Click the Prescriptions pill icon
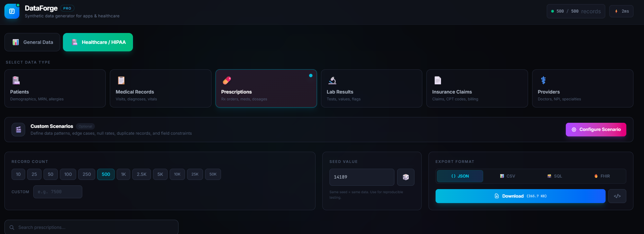Image resolution: width=644 pixels, height=234 pixels. tap(227, 80)
